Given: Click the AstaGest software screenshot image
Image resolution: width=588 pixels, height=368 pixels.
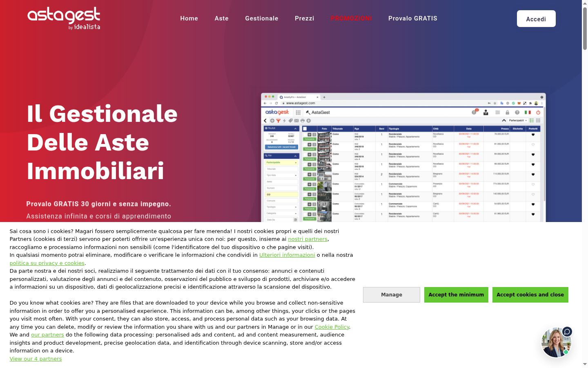Looking at the screenshot, I should (403, 158).
